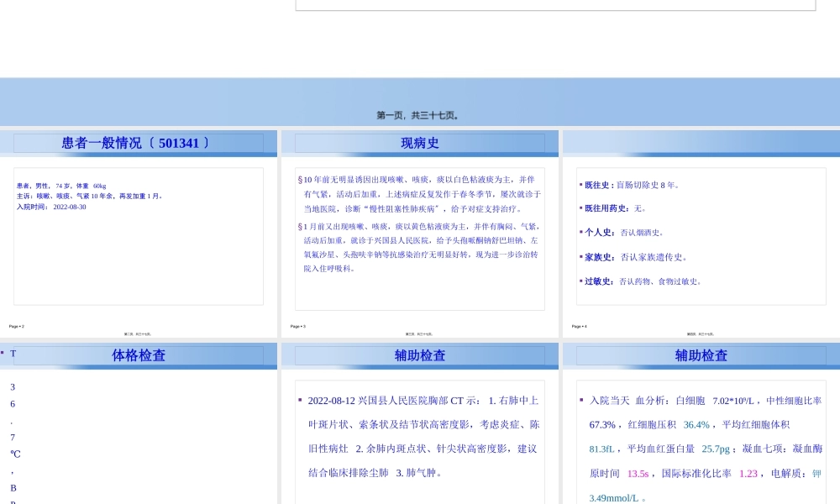Screen dimensions: 840x504
Task: Click the value 3.49mmol/L
Action: (x=614, y=498)
